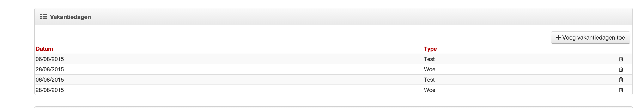Click empty space left of the add button
Screen dimensions: 644x108
pos(300,38)
